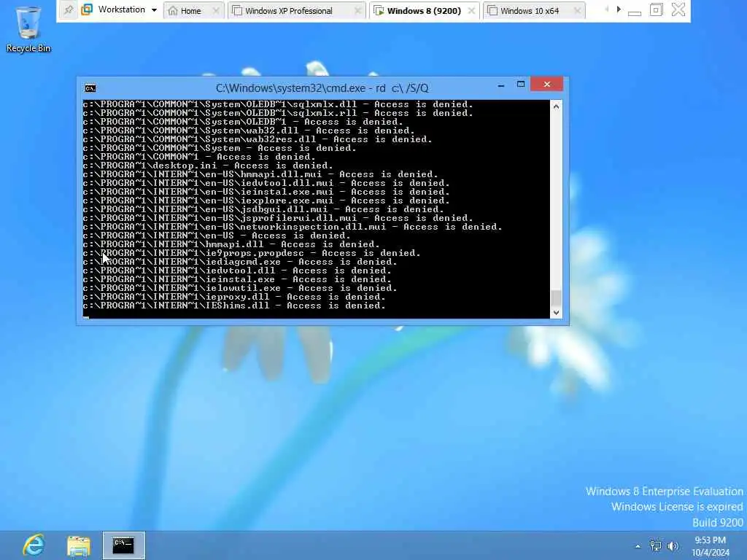Click the line containing sqlxmlx.dll
The height and width of the screenshot is (560, 747).
pos(278,104)
